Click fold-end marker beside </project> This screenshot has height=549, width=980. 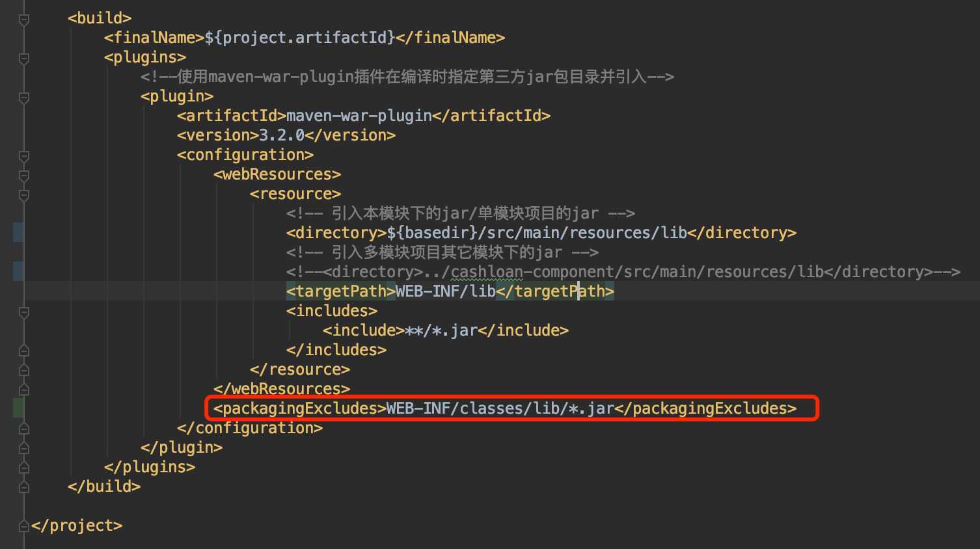[24, 526]
